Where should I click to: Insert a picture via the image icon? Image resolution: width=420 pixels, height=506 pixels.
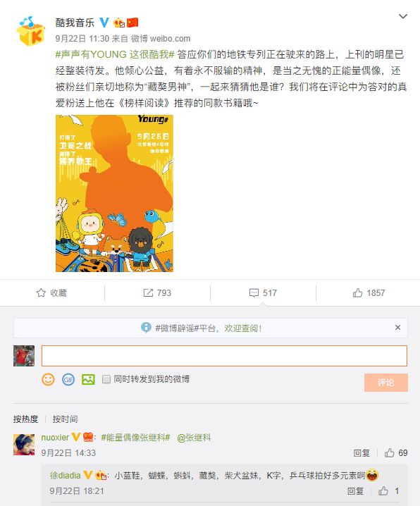coord(88,379)
